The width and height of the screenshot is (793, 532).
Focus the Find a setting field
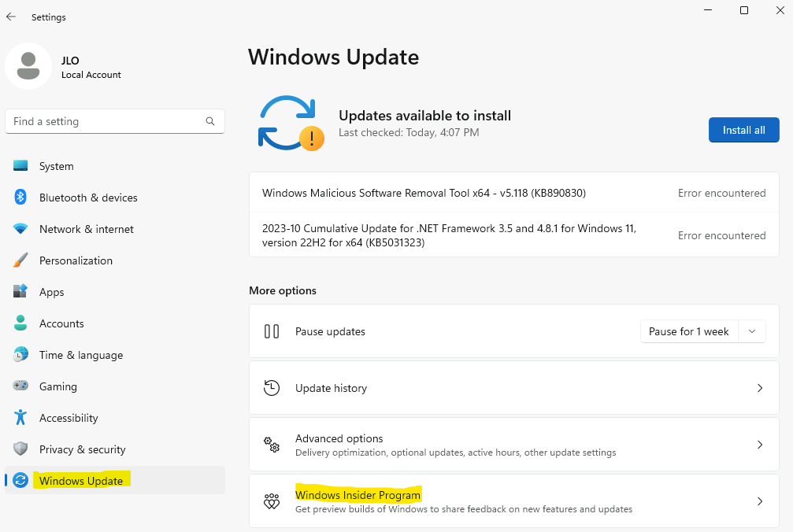[x=115, y=121]
